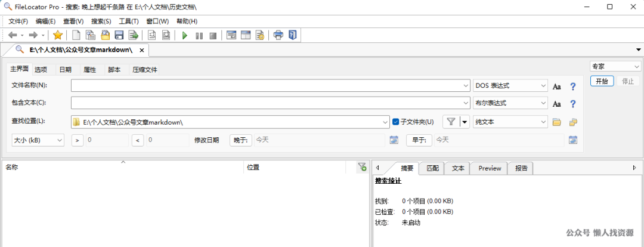Create a new search with blank page icon

click(76, 35)
